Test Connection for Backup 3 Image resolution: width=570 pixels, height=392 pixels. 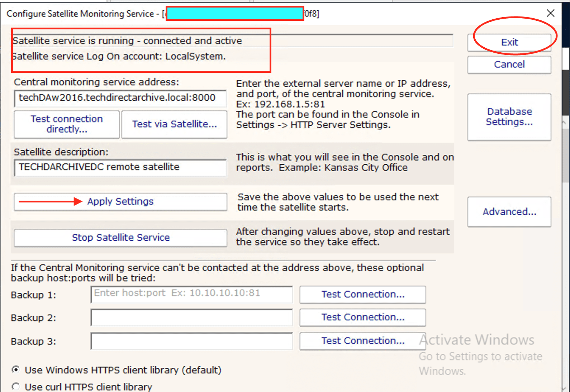362,341
